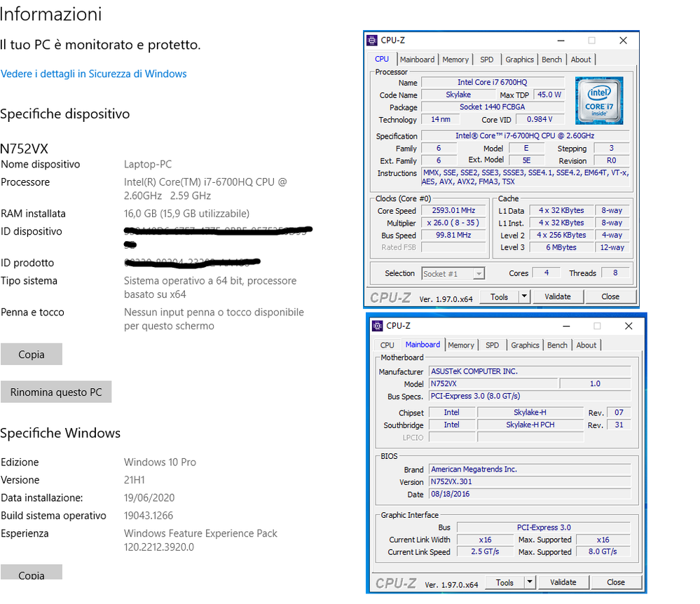Open SPD tab in bottom CPU-Z window
The width and height of the screenshot is (700, 604).
(492, 345)
